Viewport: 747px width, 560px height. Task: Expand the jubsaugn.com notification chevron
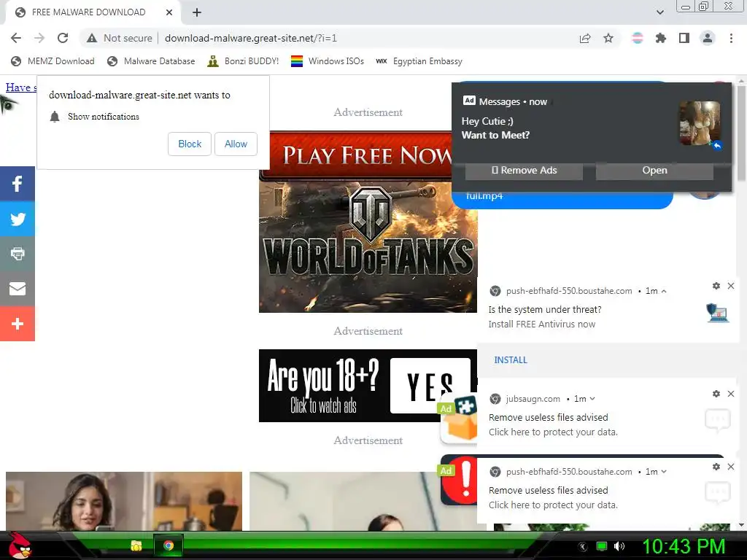pos(592,399)
